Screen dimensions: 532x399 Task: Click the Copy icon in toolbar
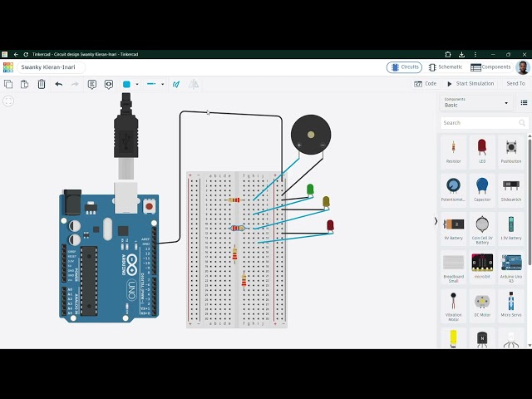click(x=8, y=84)
